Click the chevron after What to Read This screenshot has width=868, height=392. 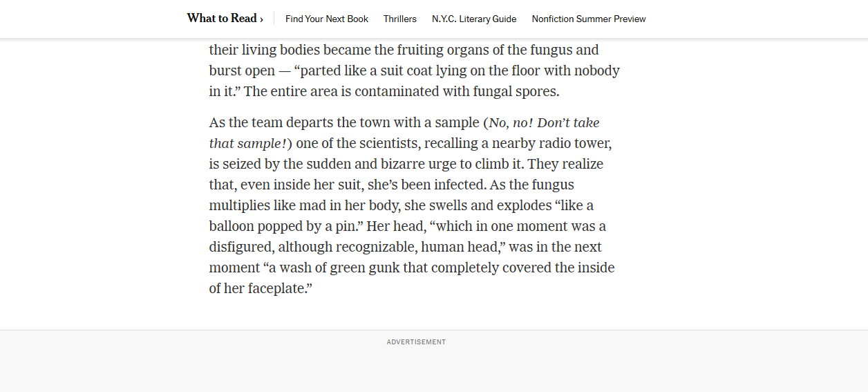tap(261, 19)
